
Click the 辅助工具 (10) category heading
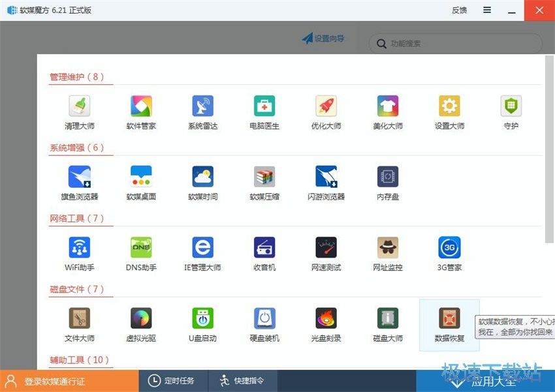click(79, 360)
